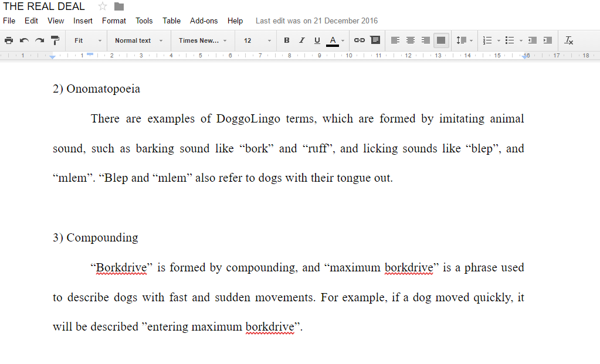The height and width of the screenshot is (364, 600).
Task: Toggle italic formatting
Action: click(301, 40)
